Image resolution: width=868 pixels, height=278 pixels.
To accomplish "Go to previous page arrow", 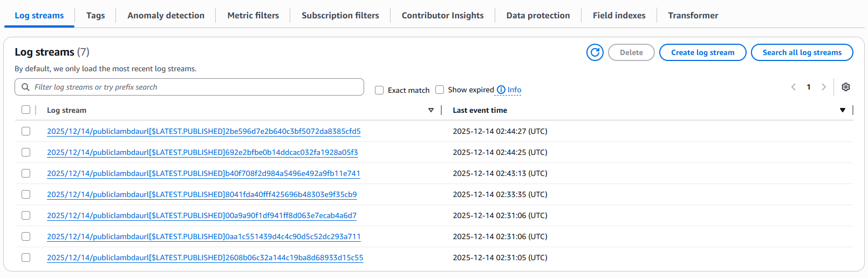I will click(x=793, y=87).
